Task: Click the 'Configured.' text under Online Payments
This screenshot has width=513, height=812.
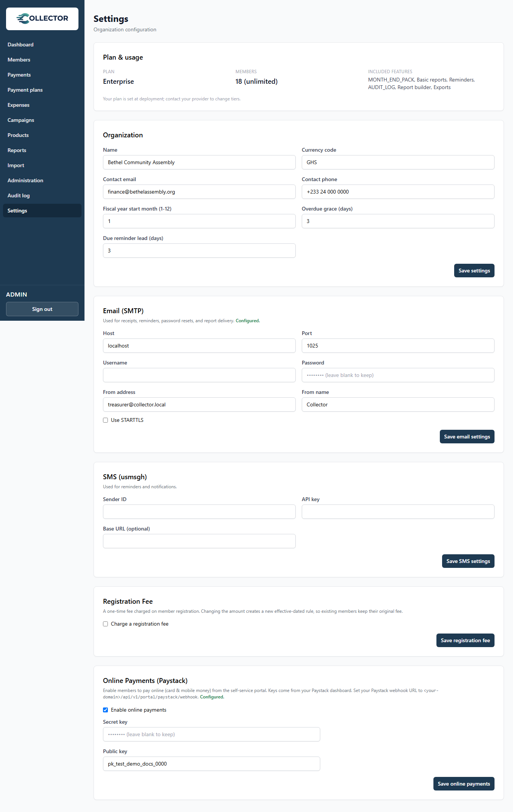Action: (x=212, y=697)
